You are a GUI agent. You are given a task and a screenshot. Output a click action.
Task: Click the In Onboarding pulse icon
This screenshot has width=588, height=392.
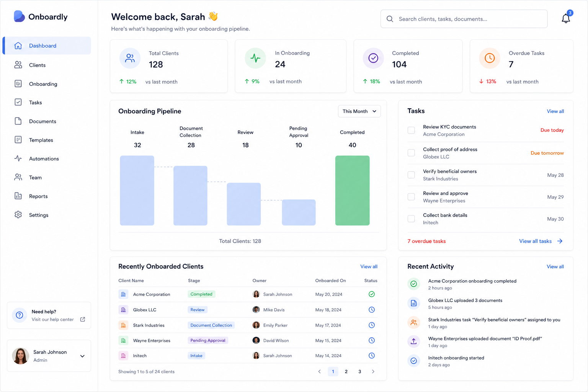pyautogui.click(x=255, y=58)
